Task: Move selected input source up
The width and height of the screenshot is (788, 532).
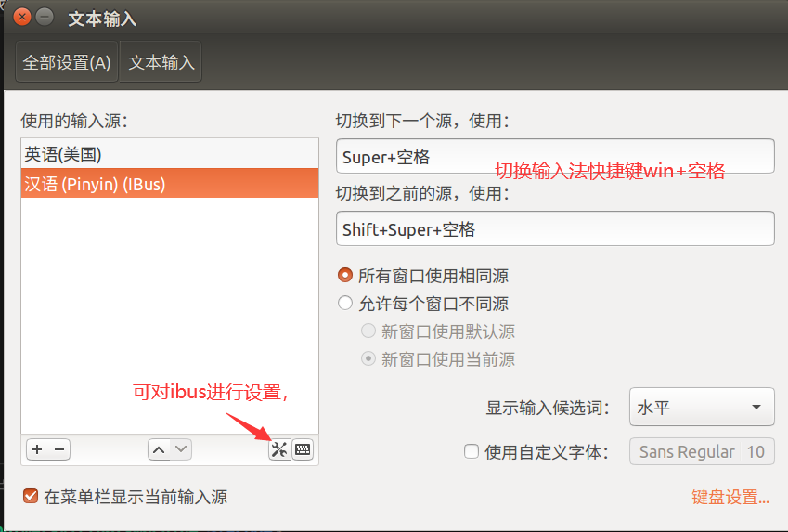Action: click(159, 449)
